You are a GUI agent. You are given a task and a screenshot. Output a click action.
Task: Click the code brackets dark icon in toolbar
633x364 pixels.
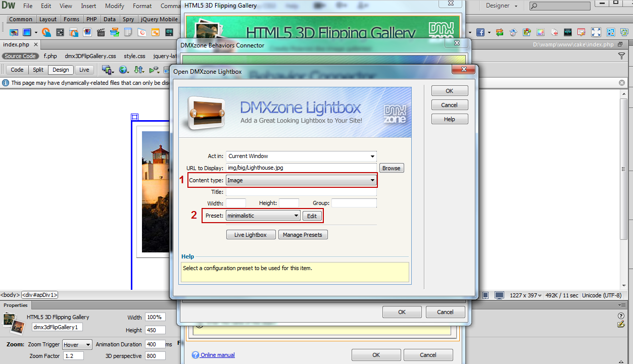coord(567,32)
